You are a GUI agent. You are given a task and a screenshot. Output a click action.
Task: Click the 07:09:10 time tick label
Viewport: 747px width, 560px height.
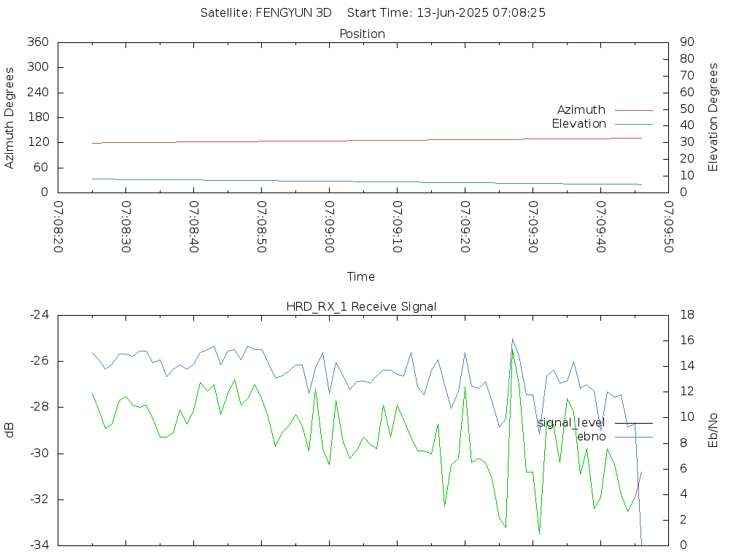coord(398,227)
